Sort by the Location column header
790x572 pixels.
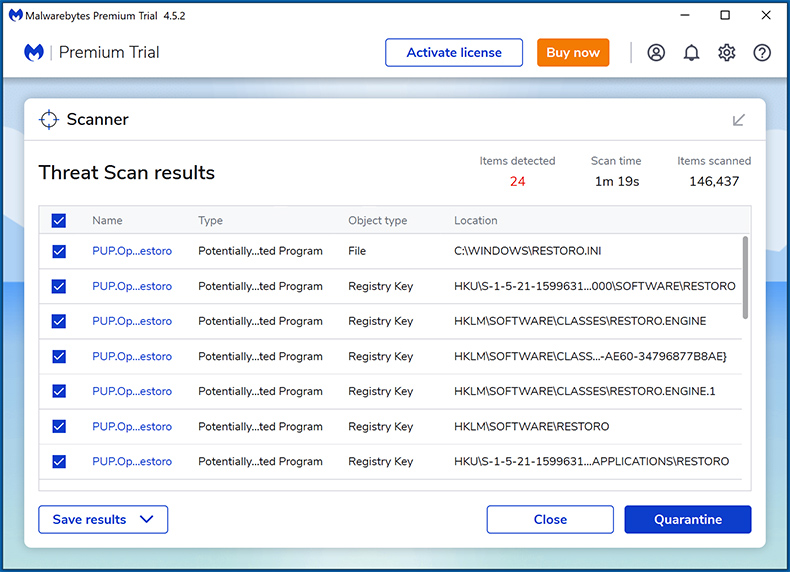(x=476, y=220)
